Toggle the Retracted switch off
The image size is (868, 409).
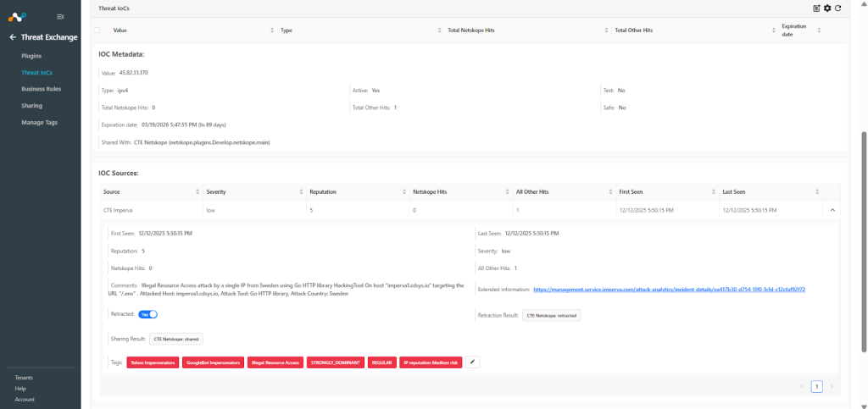point(147,314)
